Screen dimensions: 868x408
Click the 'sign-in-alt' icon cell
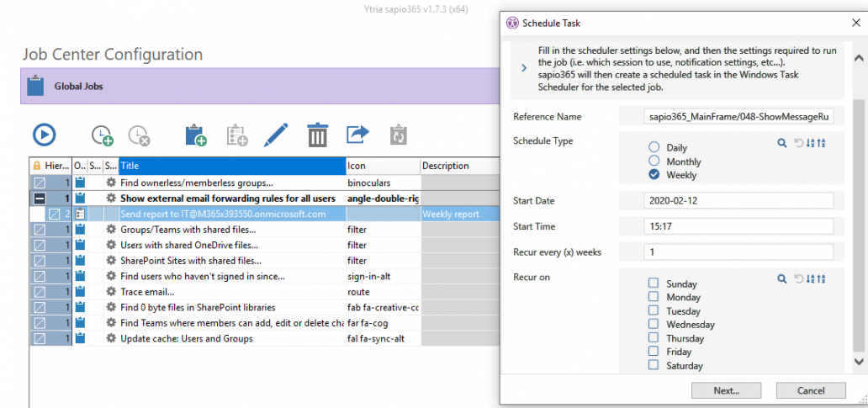coord(383,276)
